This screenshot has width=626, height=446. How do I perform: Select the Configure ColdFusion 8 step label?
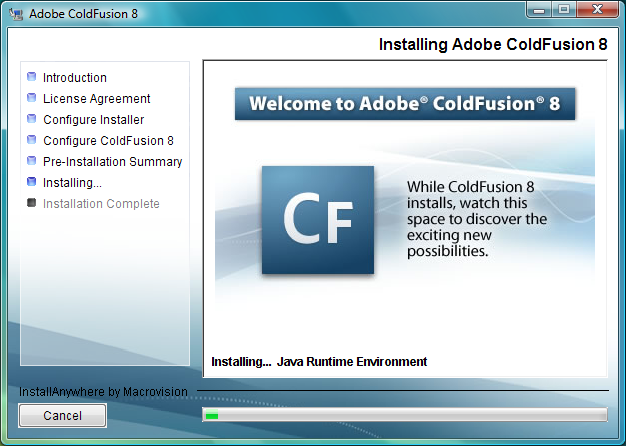tap(108, 141)
